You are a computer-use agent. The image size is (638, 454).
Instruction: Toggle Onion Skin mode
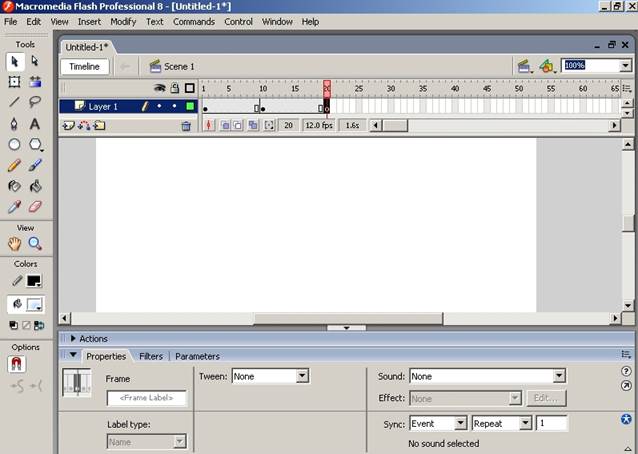tap(225, 125)
